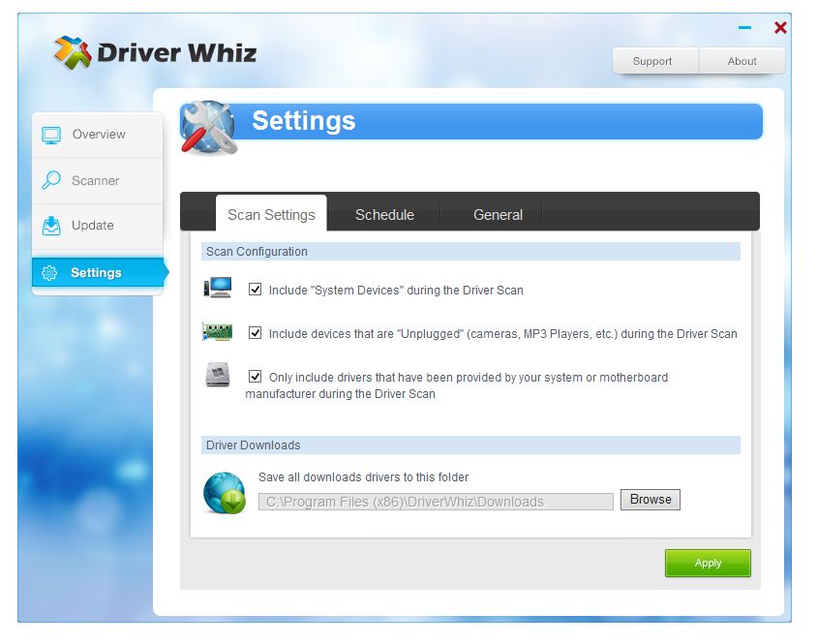Screen dimensions: 817x644
Task: Click the Scanner magnifier icon
Action: click(51, 180)
